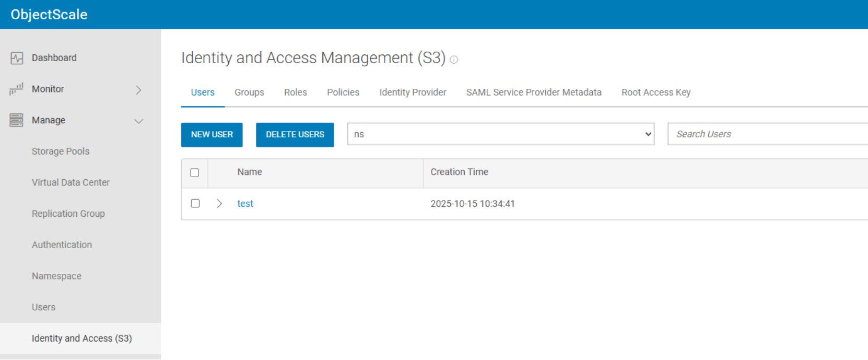Open Dashboard in the sidebar

(x=54, y=58)
